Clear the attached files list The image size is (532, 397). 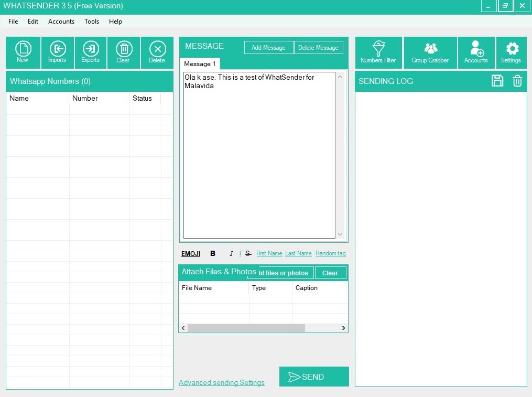tap(330, 273)
